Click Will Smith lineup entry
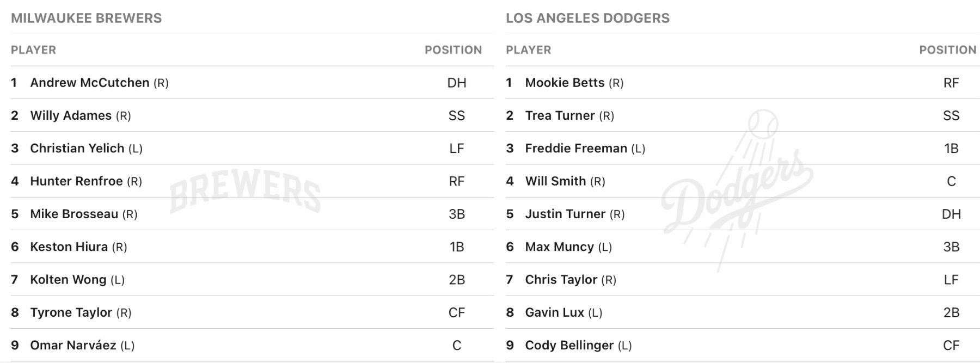 click(555, 181)
